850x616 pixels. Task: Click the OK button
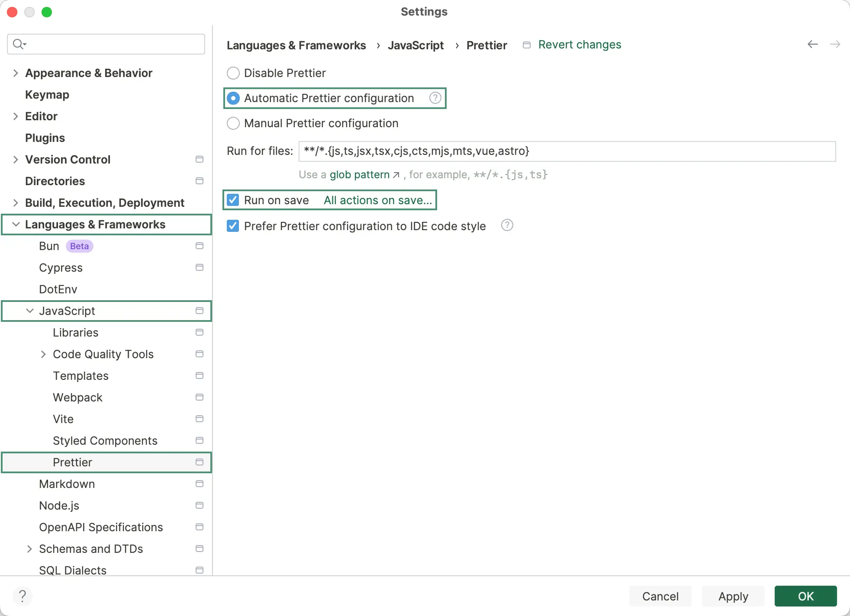tap(806, 596)
